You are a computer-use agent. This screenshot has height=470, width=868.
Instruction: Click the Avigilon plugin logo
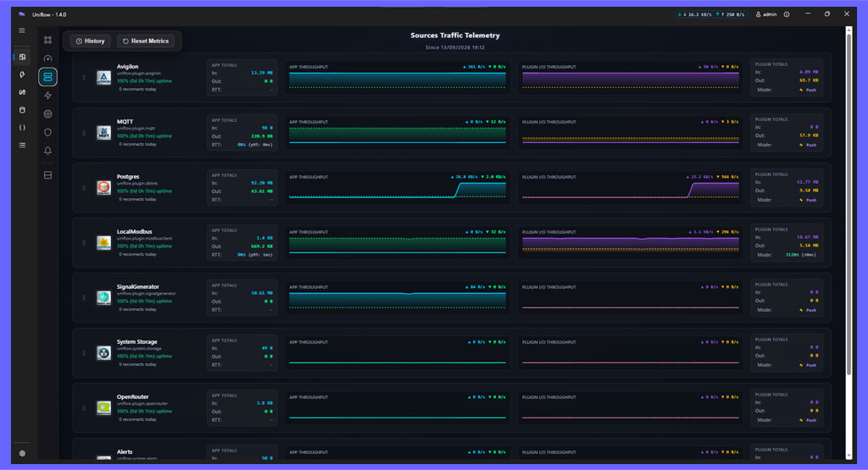pyautogui.click(x=103, y=77)
